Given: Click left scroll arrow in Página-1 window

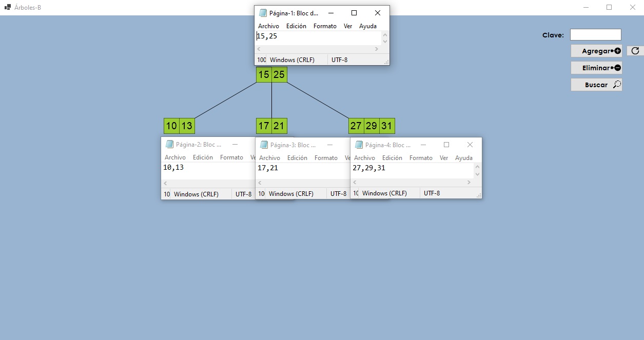Looking at the screenshot, I should pos(258,49).
